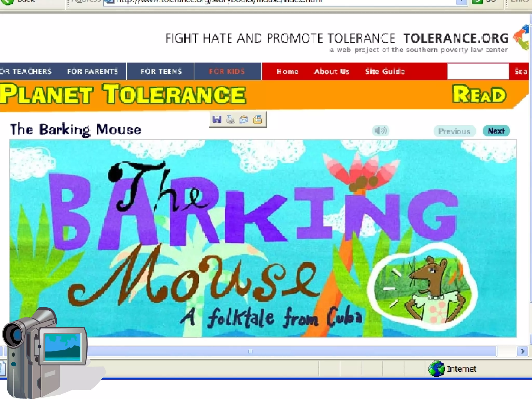Open the For Teachers tab
The image size is (532, 399).
tap(26, 71)
